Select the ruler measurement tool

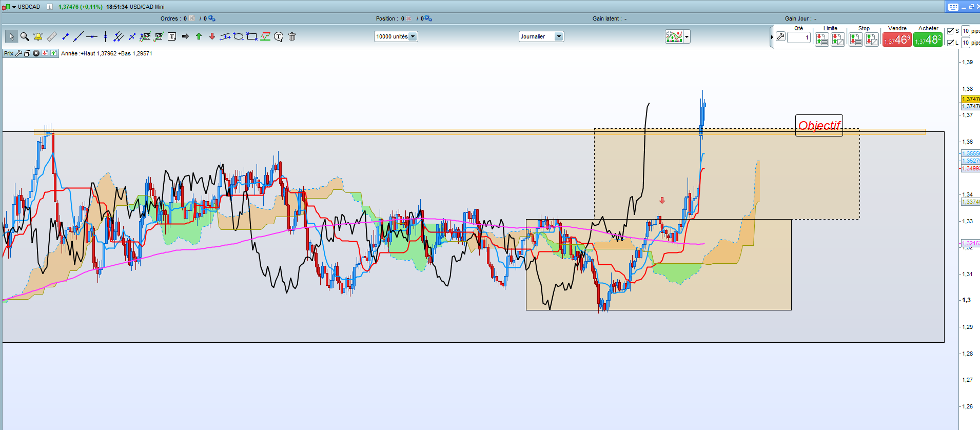click(x=52, y=36)
